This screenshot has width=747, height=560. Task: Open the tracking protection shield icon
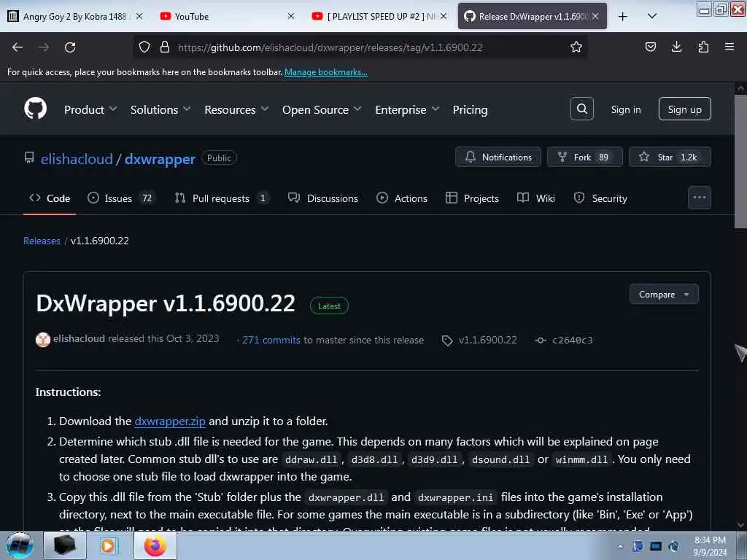click(144, 47)
